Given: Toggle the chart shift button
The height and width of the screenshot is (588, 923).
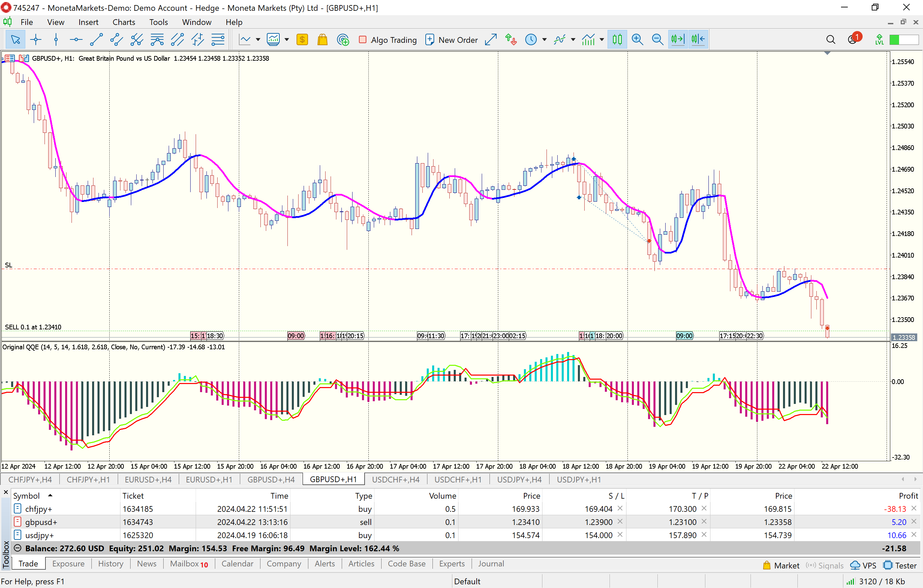Looking at the screenshot, I should pos(698,39).
